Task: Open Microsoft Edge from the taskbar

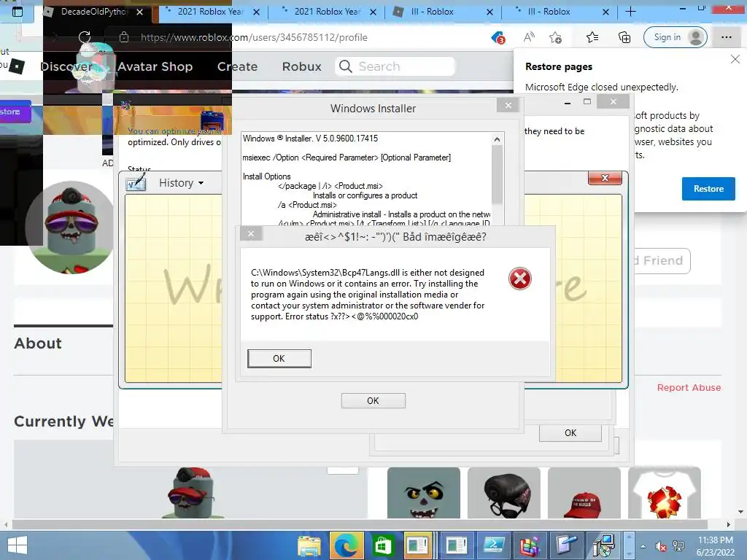Action: (346, 545)
